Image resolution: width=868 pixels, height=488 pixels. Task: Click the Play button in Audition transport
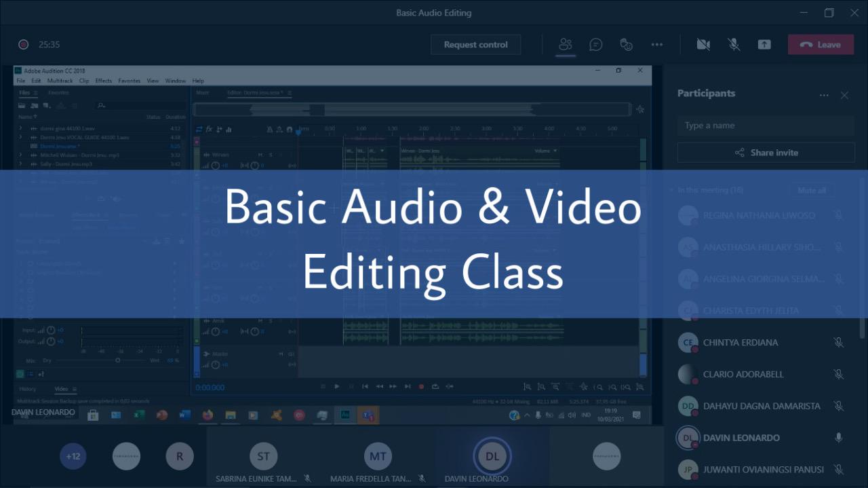(x=337, y=386)
